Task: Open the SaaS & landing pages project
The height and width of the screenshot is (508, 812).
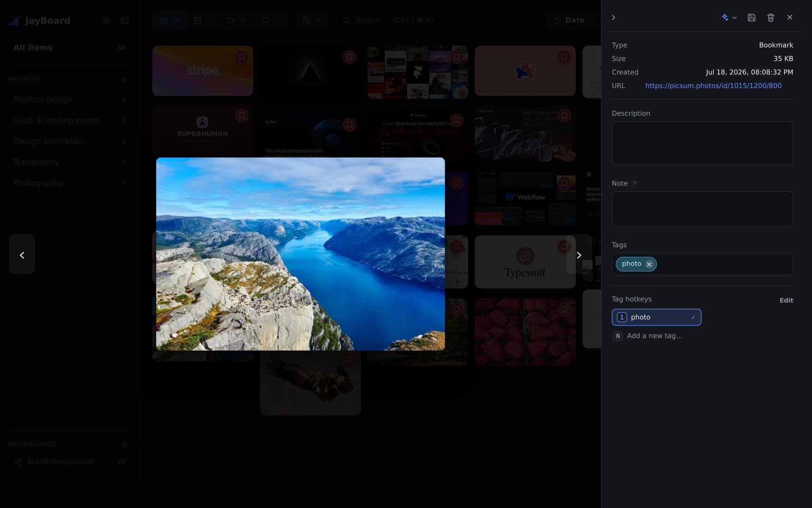Action: (70, 120)
